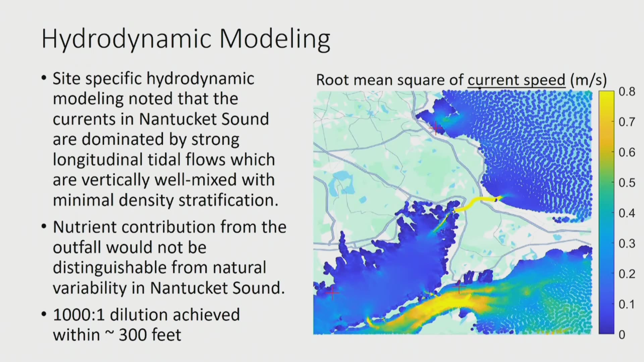Click the red cross marker in the southwest bay
644x362 pixels.
(332, 293)
